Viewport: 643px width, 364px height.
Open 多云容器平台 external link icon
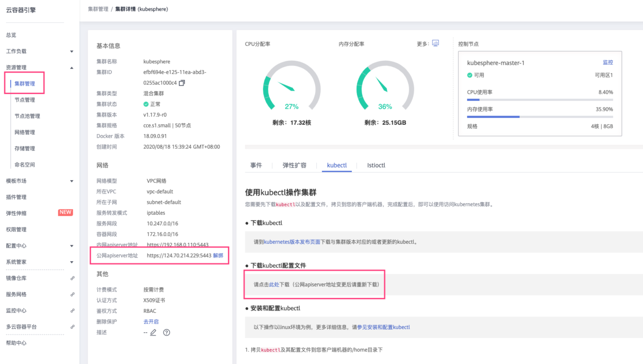(72, 327)
